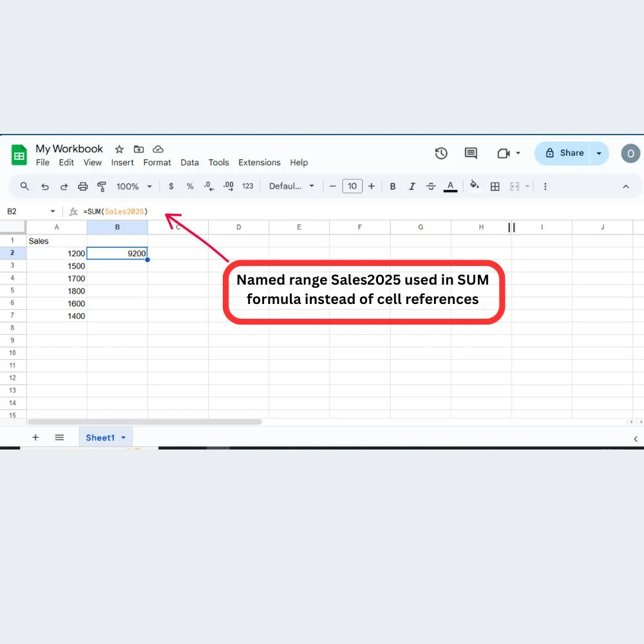Check the cloud document status icon
The height and width of the screenshot is (644, 644).
(158, 149)
